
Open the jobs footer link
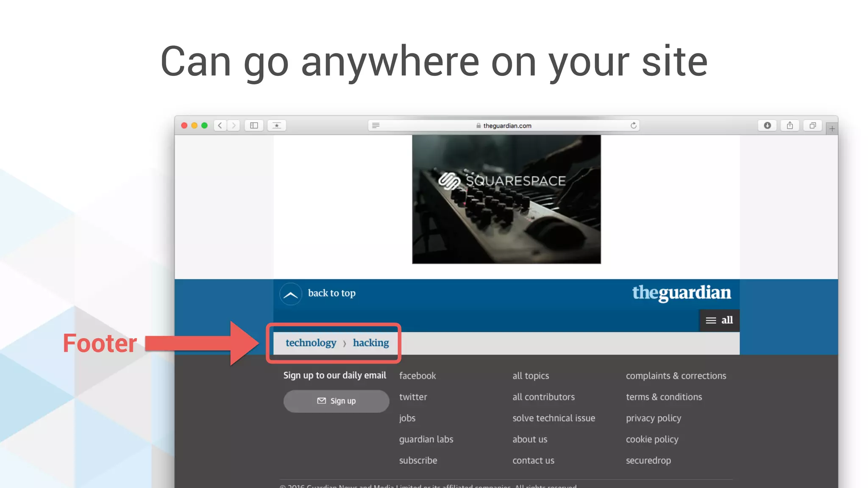pos(407,418)
